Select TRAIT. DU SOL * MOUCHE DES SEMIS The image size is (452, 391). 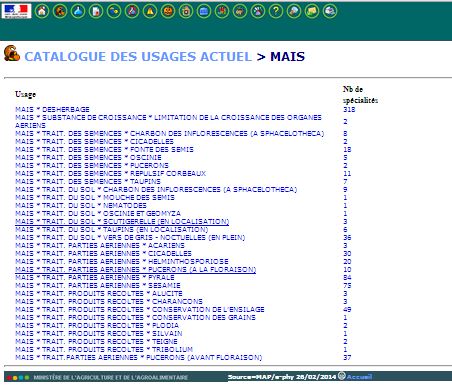95,197
